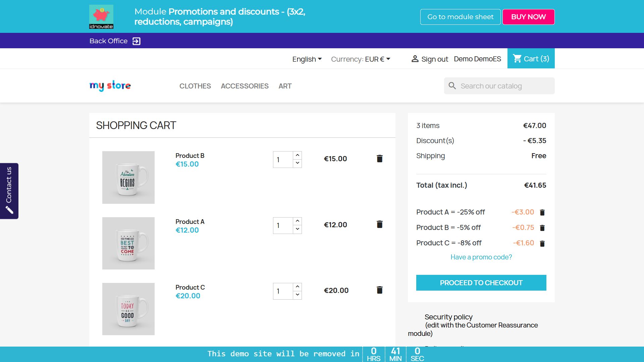Go to the Accessories category
Viewport: 644px width, 362px height.
pyautogui.click(x=245, y=86)
